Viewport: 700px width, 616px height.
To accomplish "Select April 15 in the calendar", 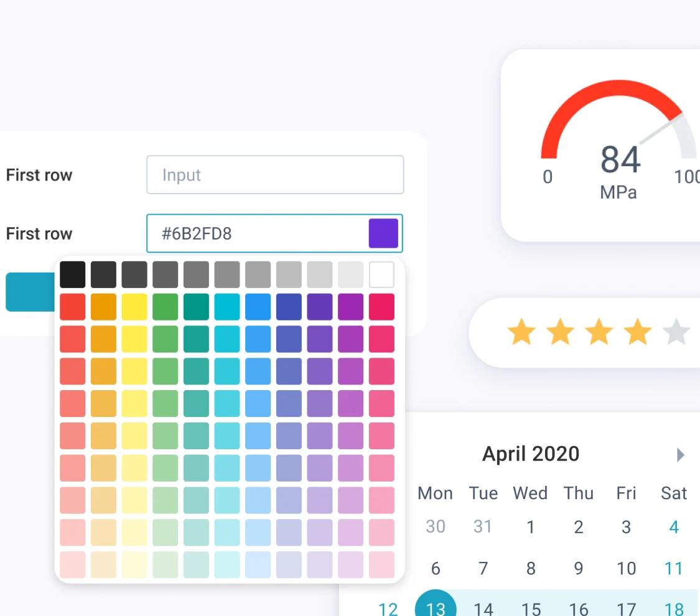I will tap(531, 609).
